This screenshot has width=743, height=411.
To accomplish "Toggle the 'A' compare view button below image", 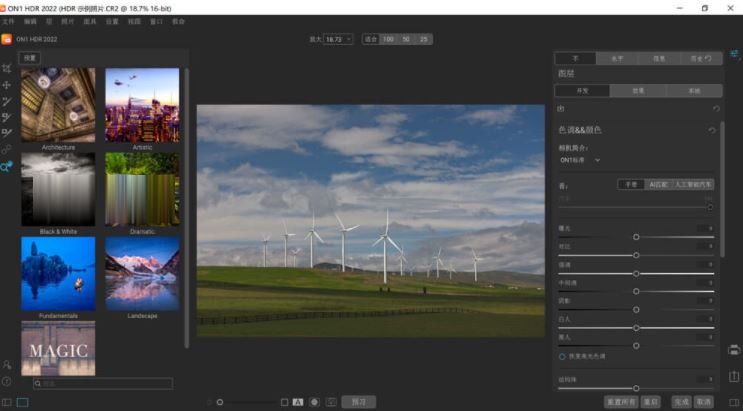I will coord(298,402).
